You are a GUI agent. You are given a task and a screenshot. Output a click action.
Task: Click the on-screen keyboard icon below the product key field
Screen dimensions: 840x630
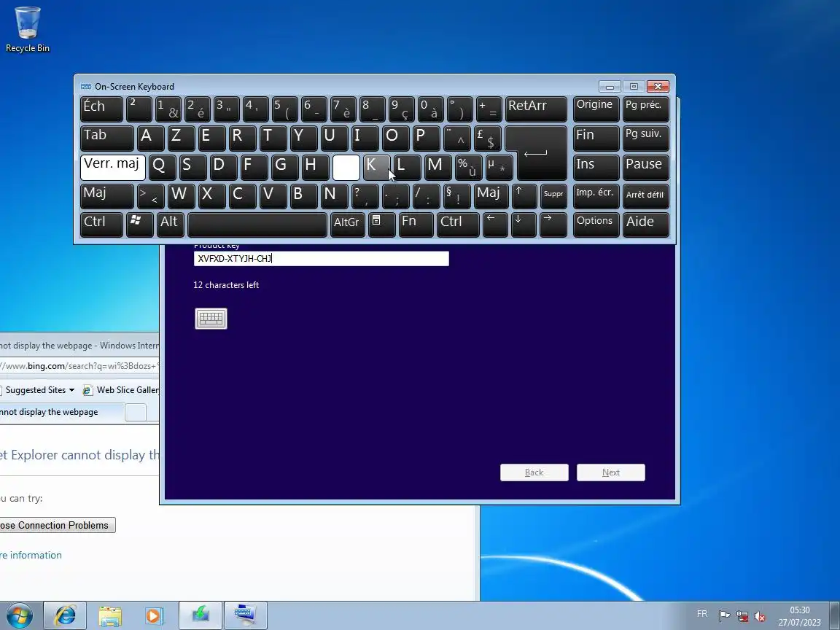pos(211,318)
